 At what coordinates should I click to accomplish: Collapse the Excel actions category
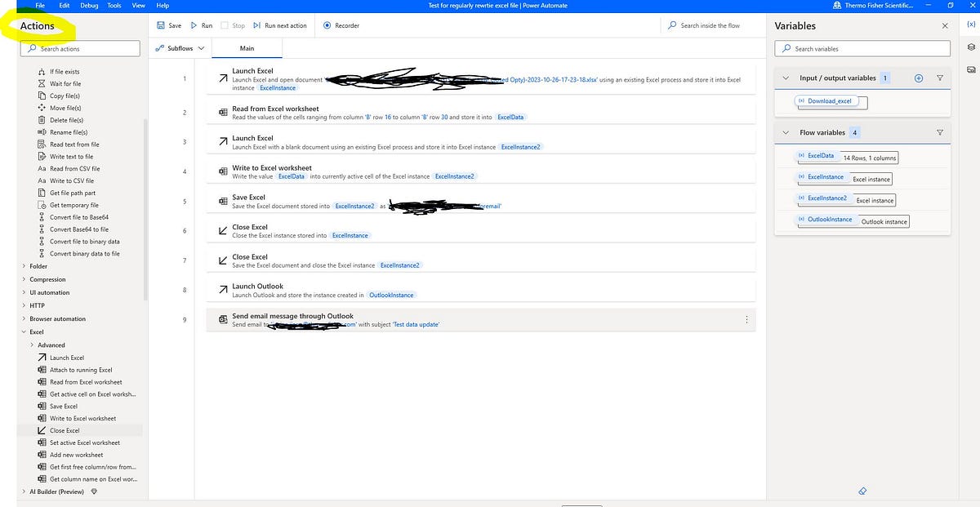pyautogui.click(x=24, y=331)
